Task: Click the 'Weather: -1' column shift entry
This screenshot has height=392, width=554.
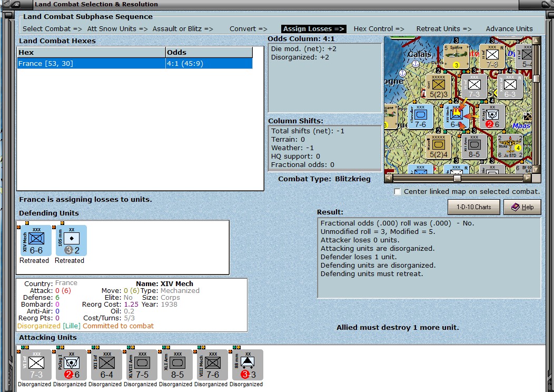Action: click(x=293, y=148)
